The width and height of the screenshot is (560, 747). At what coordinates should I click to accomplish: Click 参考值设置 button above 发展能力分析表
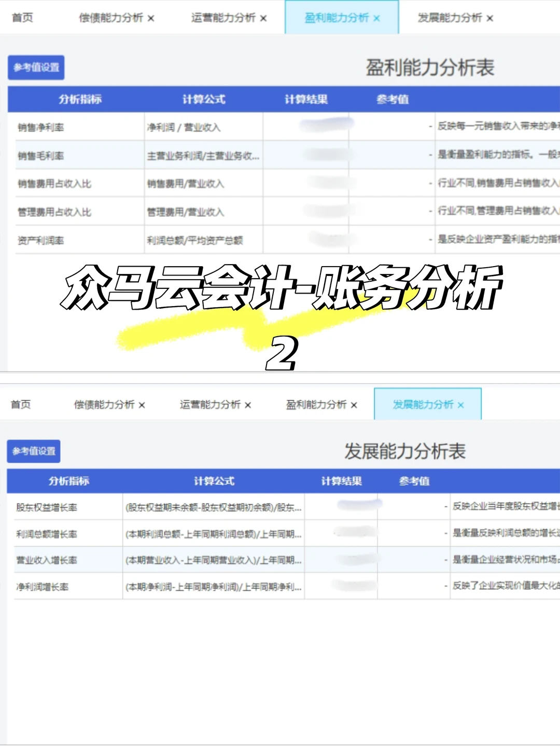pos(34,451)
